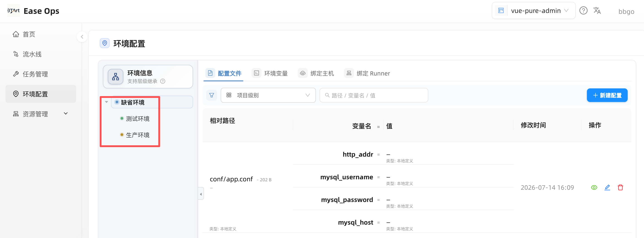Click the ITArt Ease Ops logo

point(33,11)
